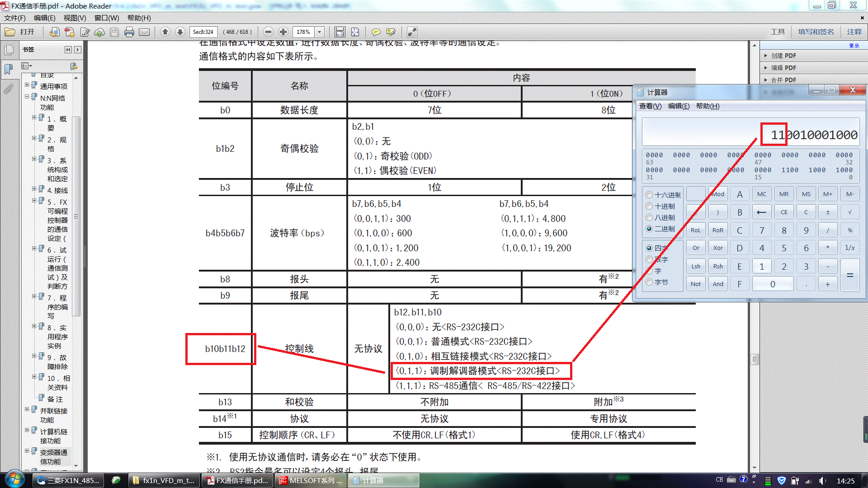Image resolution: width=868 pixels, height=488 pixels.
Task: Open the 填写和签名 pane
Action: pos(816,32)
